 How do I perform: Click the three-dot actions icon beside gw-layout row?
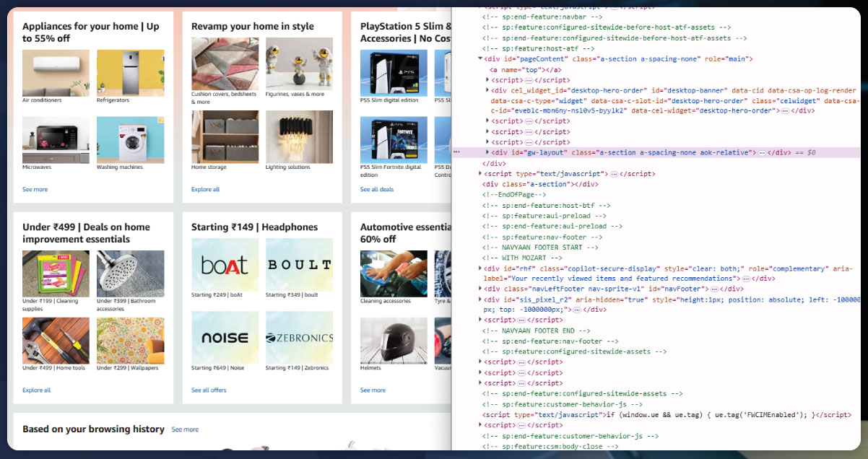pyautogui.click(x=456, y=152)
